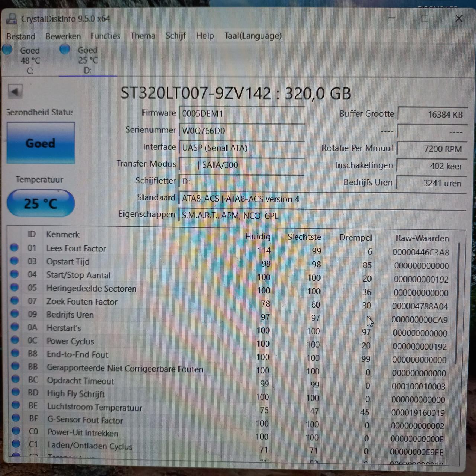Click raw value 000019160019
Screen dimensions: 476x476
click(418, 413)
